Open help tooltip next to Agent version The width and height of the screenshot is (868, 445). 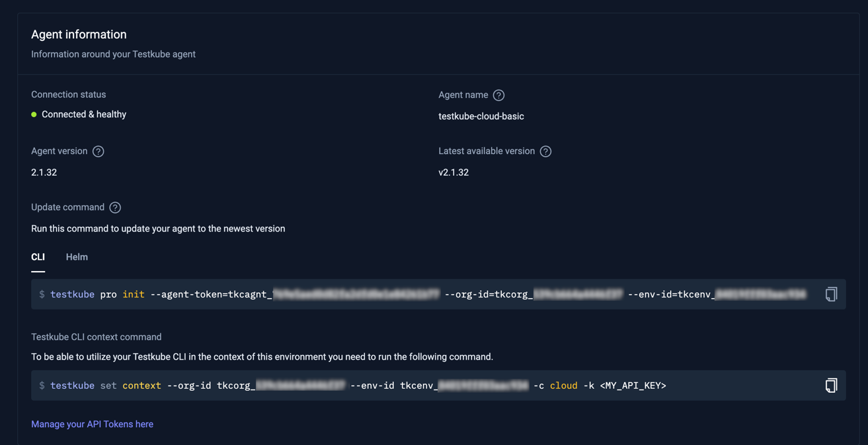click(x=98, y=151)
